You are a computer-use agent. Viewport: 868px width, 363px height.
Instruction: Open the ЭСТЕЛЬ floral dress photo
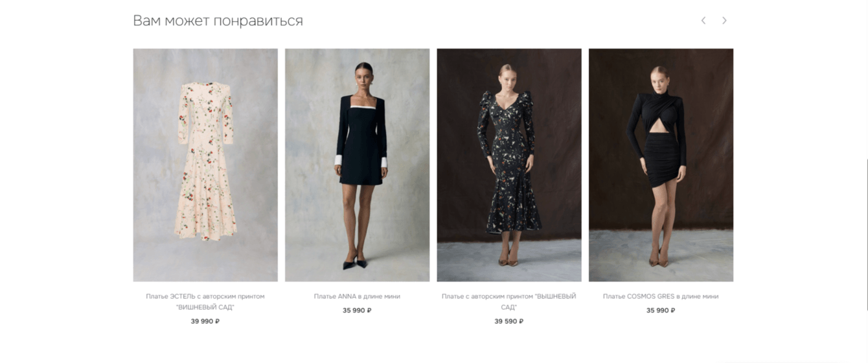point(205,165)
